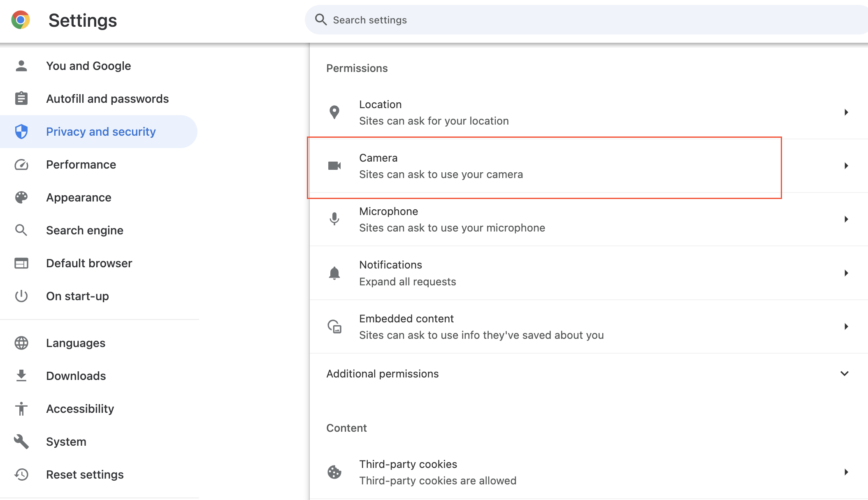The width and height of the screenshot is (868, 500).
Task: Click the Microphone row title
Action: 388,211
